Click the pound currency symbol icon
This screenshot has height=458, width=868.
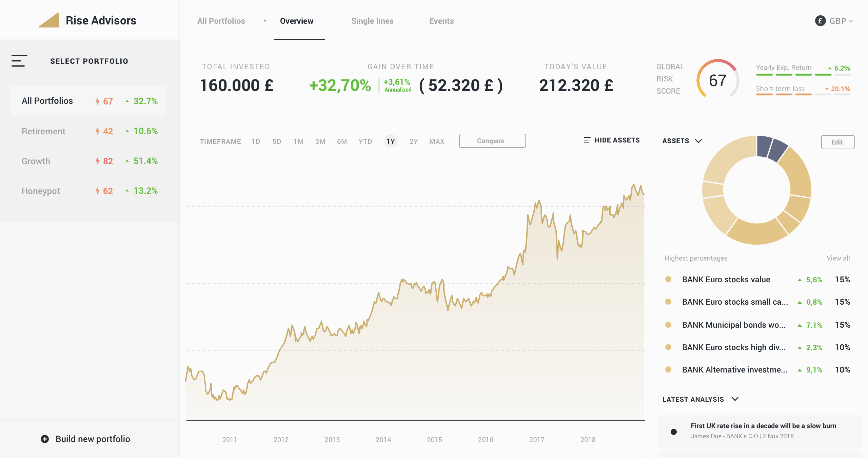(820, 21)
